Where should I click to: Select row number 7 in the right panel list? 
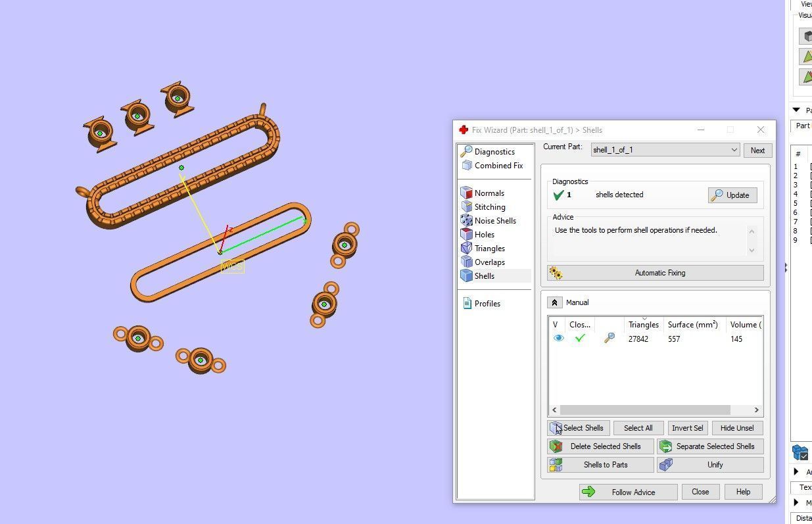[796, 222]
